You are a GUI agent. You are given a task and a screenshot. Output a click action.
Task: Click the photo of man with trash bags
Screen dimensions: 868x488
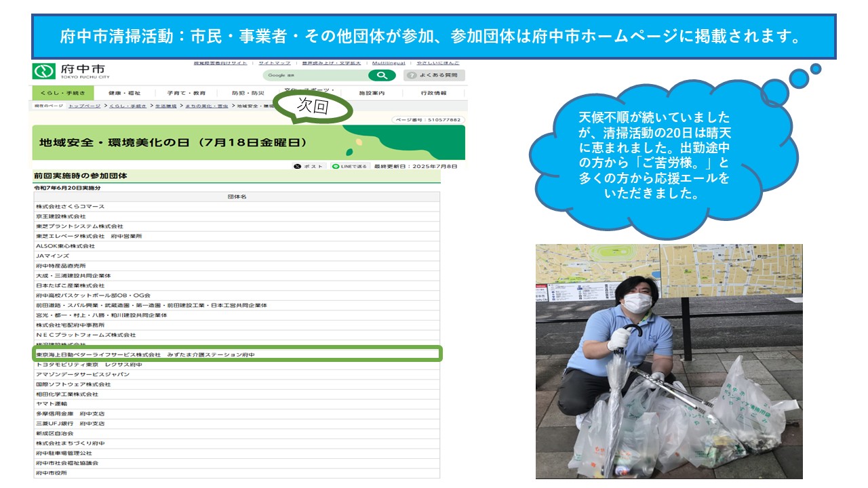coord(669,361)
